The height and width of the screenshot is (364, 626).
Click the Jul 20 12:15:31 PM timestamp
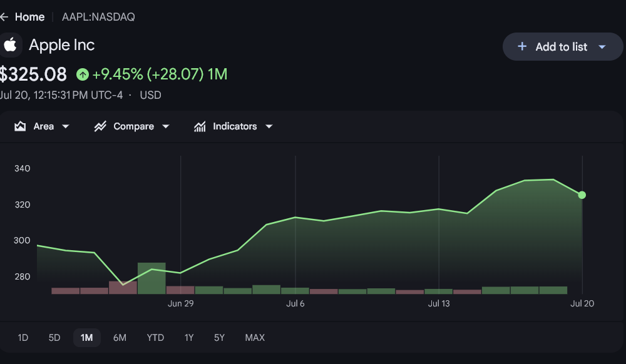tap(61, 95)
